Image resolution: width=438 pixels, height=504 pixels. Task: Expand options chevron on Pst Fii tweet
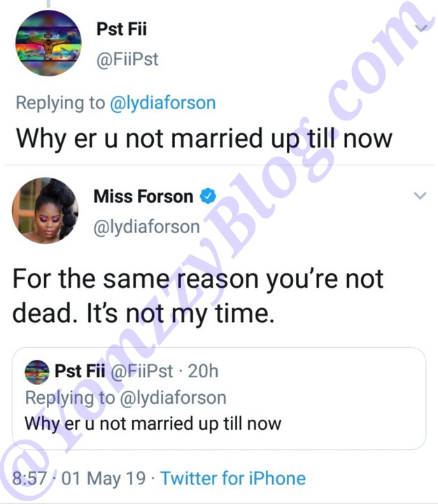(421, 28)
